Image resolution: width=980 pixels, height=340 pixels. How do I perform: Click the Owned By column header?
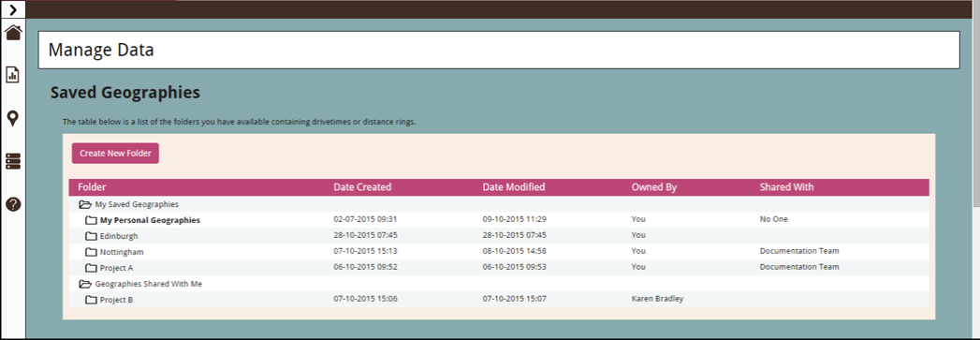pyautogui.click(x=654, y=187)
